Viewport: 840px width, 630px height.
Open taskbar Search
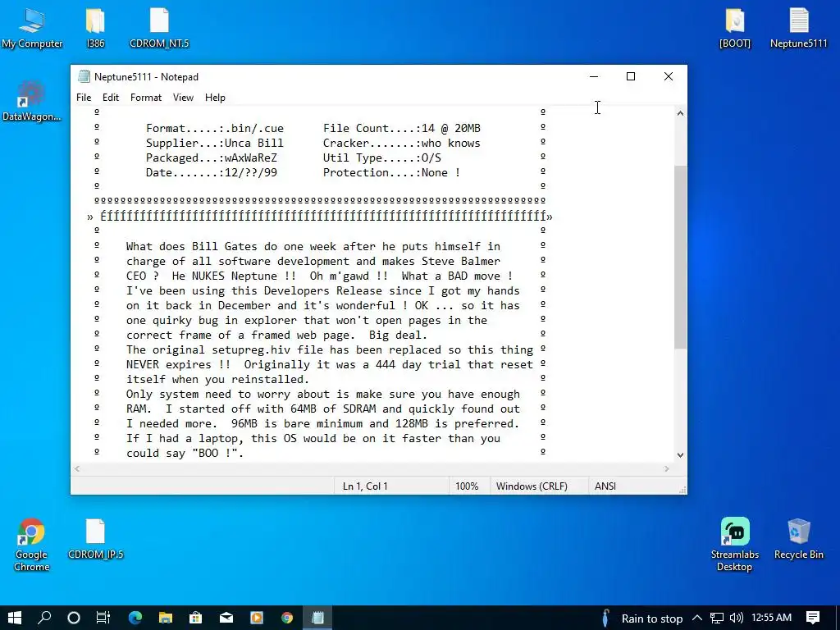44,618
